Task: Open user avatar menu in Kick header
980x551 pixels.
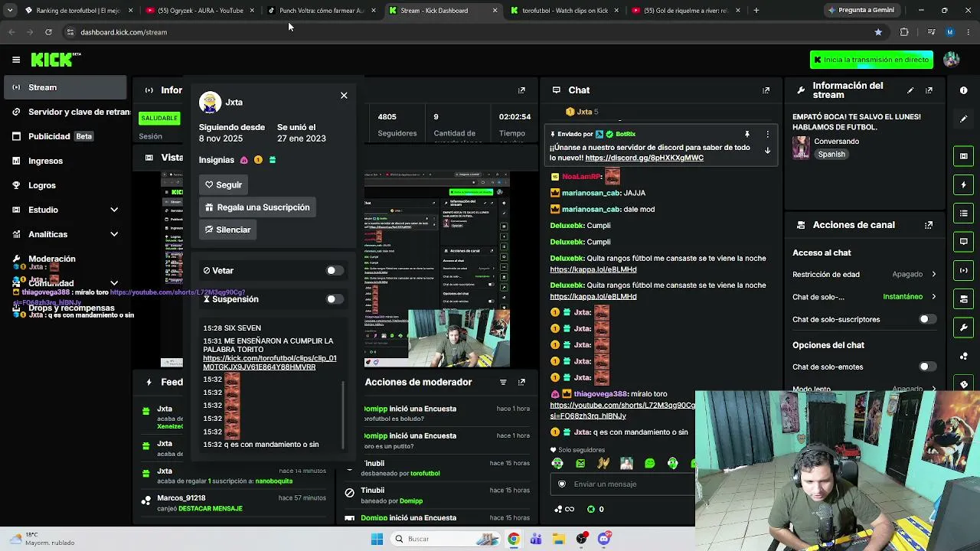Action: pos(952,60)
